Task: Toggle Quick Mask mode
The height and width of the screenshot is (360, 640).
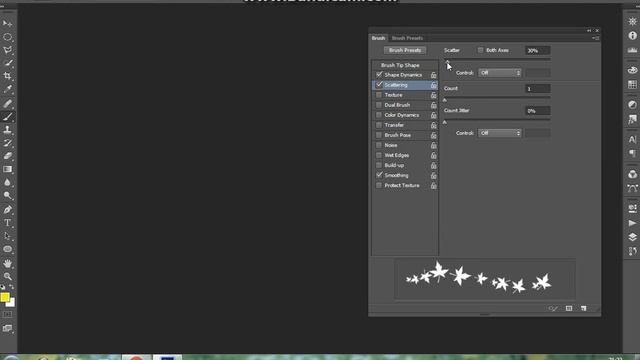Action: click(7, 314)
